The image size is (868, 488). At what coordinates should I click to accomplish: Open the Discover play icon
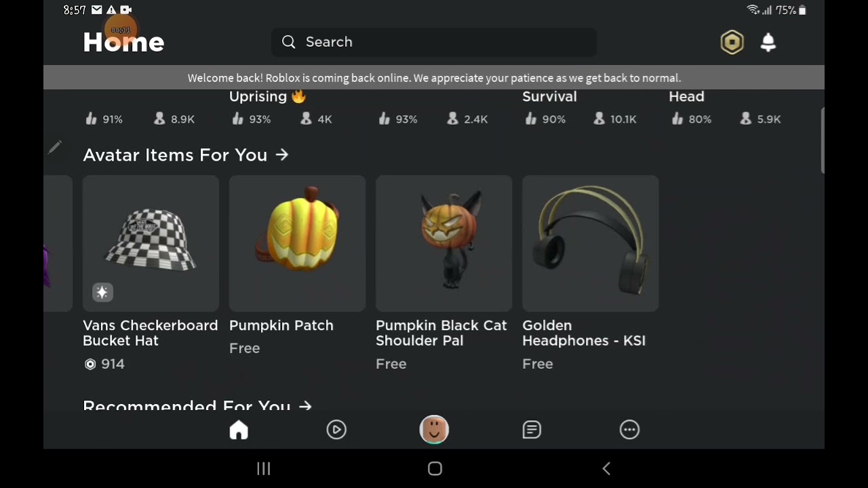coord(336,430)
